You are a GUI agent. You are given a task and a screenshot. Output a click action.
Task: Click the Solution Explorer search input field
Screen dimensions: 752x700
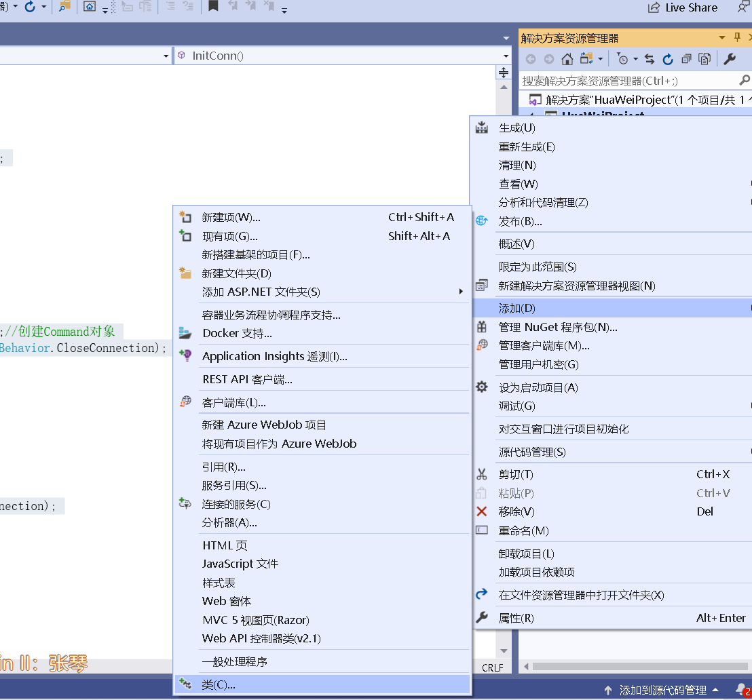point(631,80)
